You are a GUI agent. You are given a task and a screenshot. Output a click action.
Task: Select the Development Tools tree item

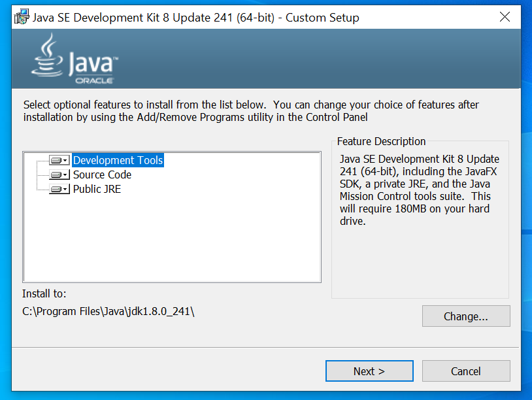(x=118, y=160)
